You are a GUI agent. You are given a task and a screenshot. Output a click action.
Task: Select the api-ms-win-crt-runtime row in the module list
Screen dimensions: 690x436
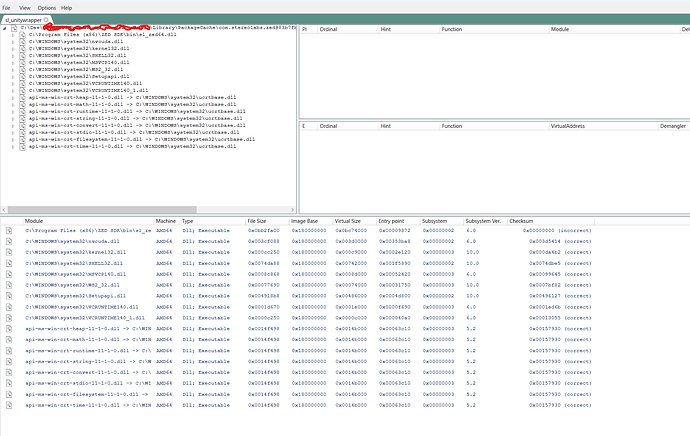[x=299, y=351]
